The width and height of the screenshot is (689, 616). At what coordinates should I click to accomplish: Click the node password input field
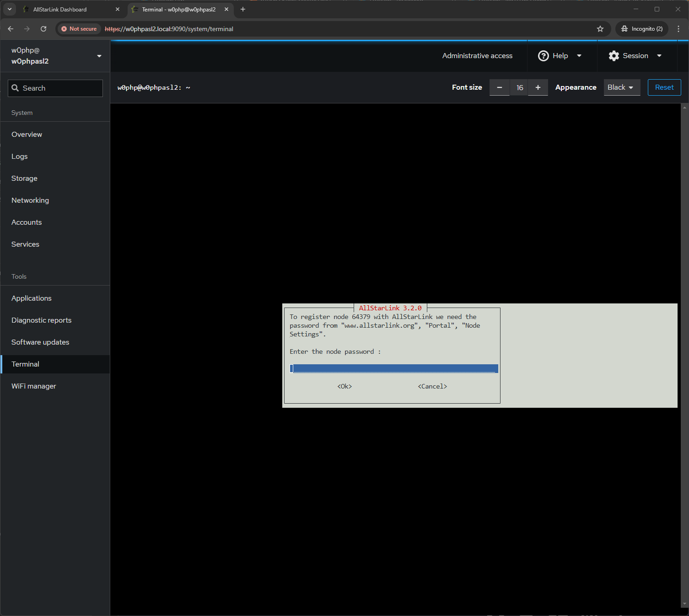coord(393,369)
